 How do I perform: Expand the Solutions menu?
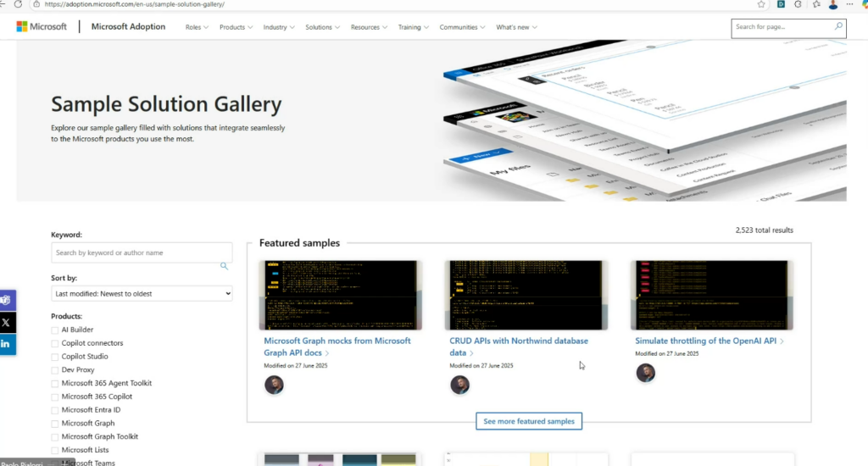coord(322,27)
